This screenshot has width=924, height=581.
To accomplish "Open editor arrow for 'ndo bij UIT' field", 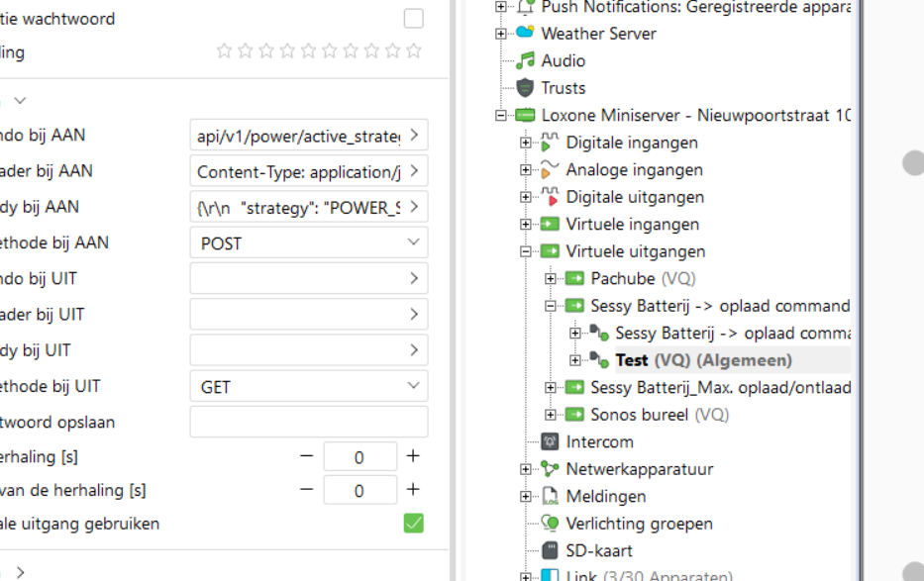I will click(x=414, y=278).
